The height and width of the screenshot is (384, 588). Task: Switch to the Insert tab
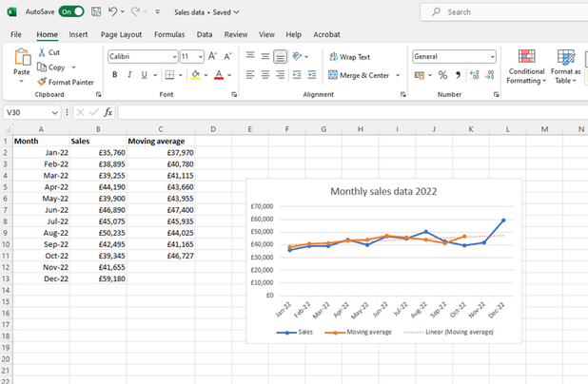[78, 34]
